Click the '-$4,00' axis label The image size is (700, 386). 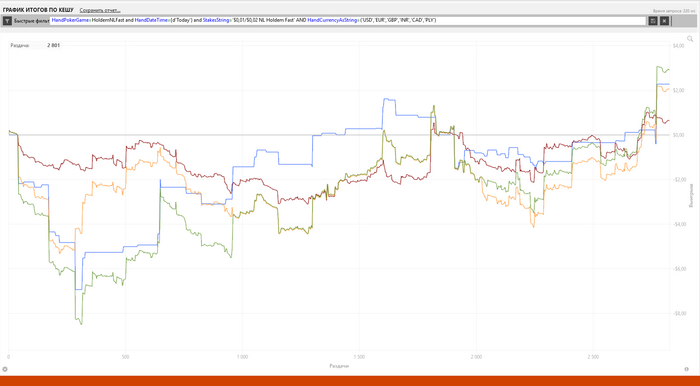[678, 224]
